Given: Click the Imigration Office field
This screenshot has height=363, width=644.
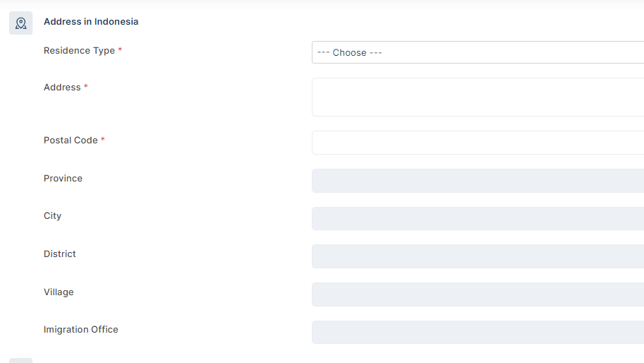Looking at the screenshot, I should tap(478, 332).
